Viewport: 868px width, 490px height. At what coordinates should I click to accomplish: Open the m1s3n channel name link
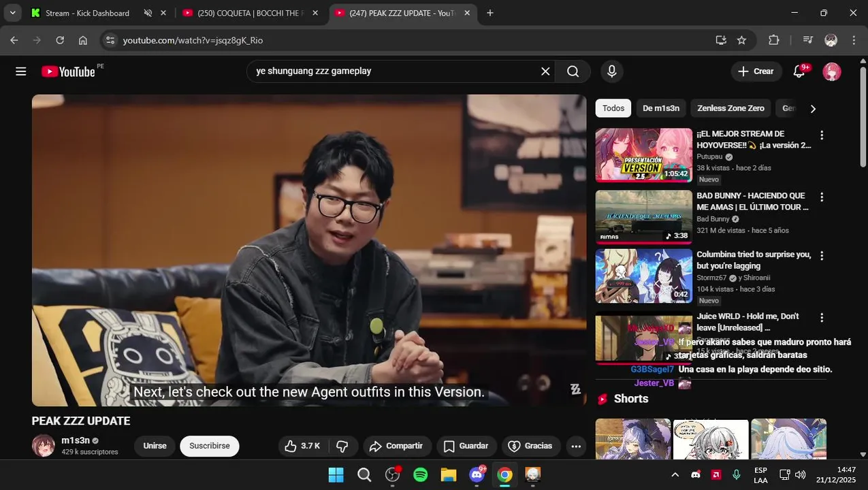tap(76, 440)
